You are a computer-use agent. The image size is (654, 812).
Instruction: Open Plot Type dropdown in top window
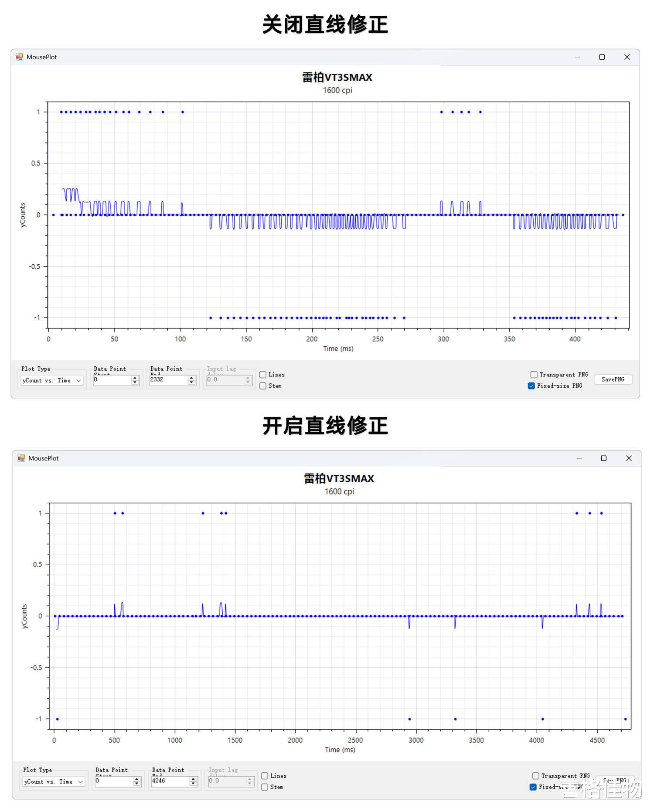[52, 380]
